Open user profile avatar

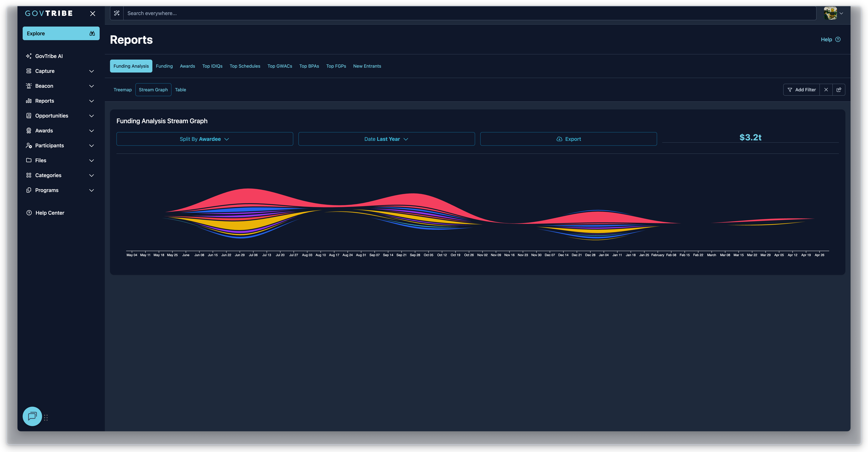pos(830,13)
